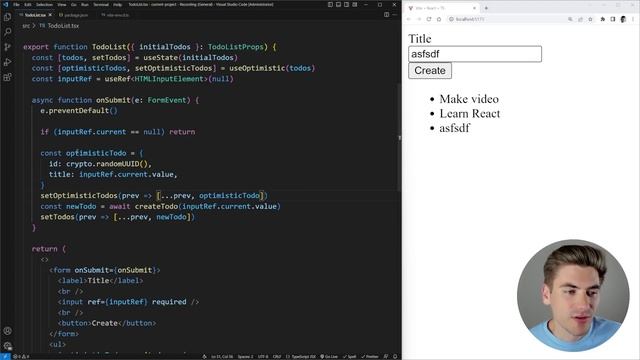The height and width of the screenshot is (360, 640).
Task: Click the browser Home icon
Action: click(x=439, y=19)
